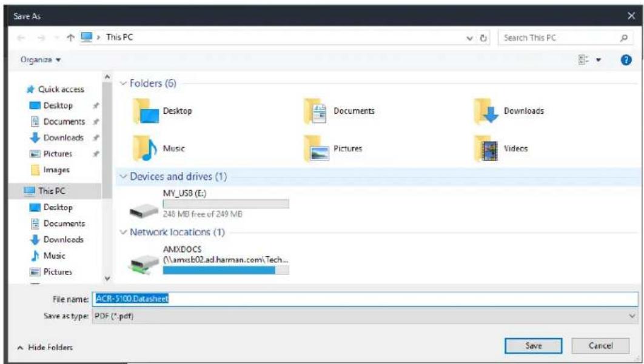Click the This PC computer icon in address bar
644x364 pixels.
[x=87, y=38]
